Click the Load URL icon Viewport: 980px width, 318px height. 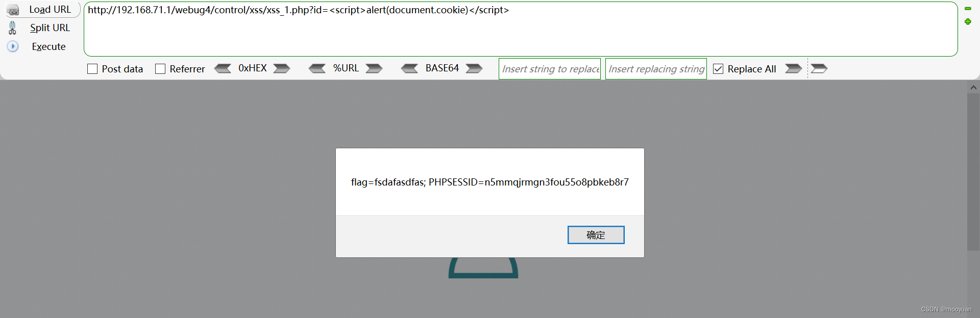click(13, 10)
